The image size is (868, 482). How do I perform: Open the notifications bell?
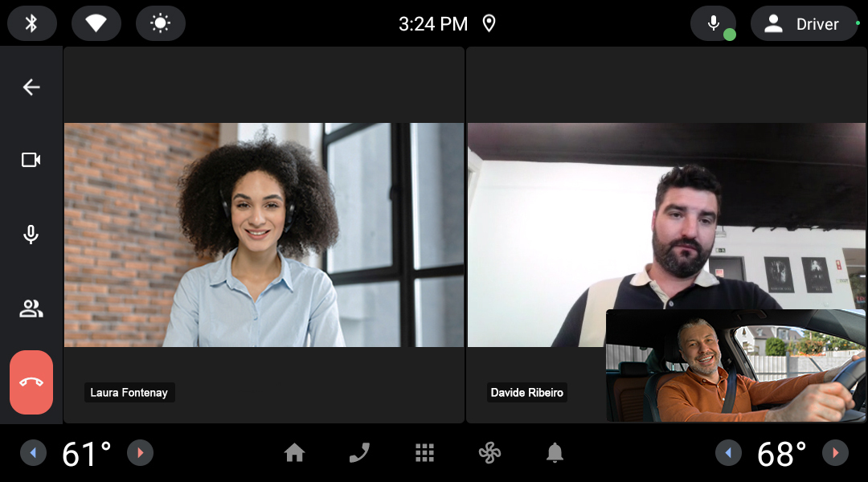[555, 453]
